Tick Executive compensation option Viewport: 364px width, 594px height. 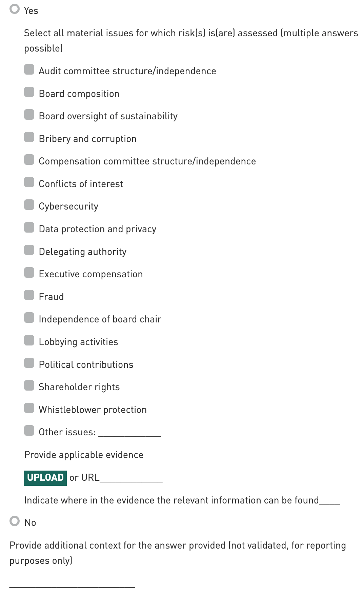click(x=29, y=273)
